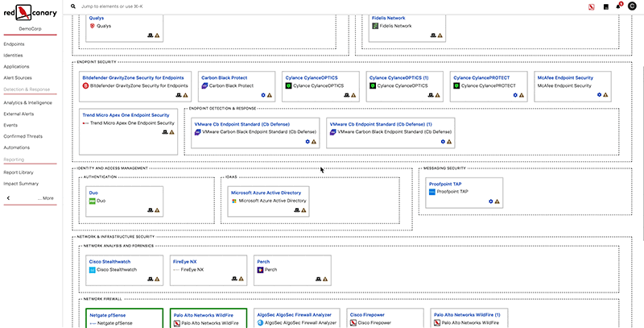The width and height of the screenshot is (644, 328).
Task: Open the Microsoft Azure Active Directory link
Action: tap(266, 193)
